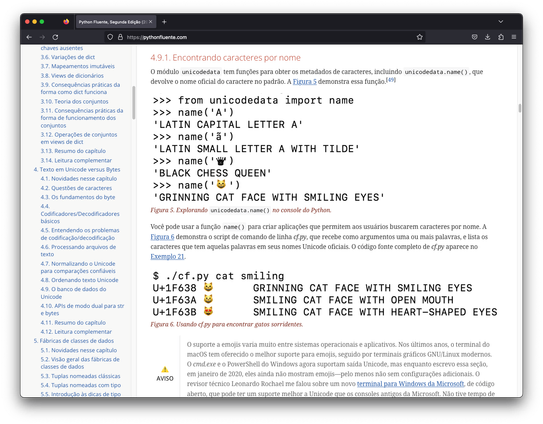
Task: Open the extensions puzzle icon
Action: [501, 37]
